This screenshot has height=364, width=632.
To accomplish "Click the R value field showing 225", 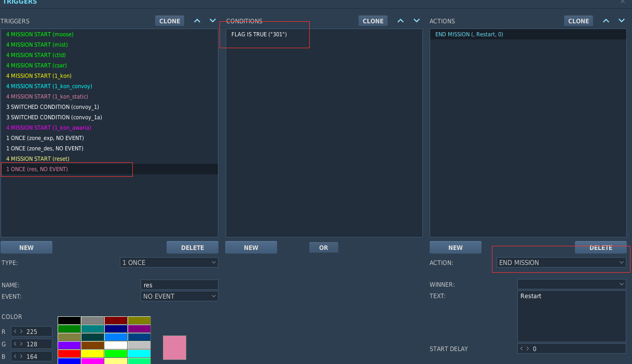I will click(32, 332).
